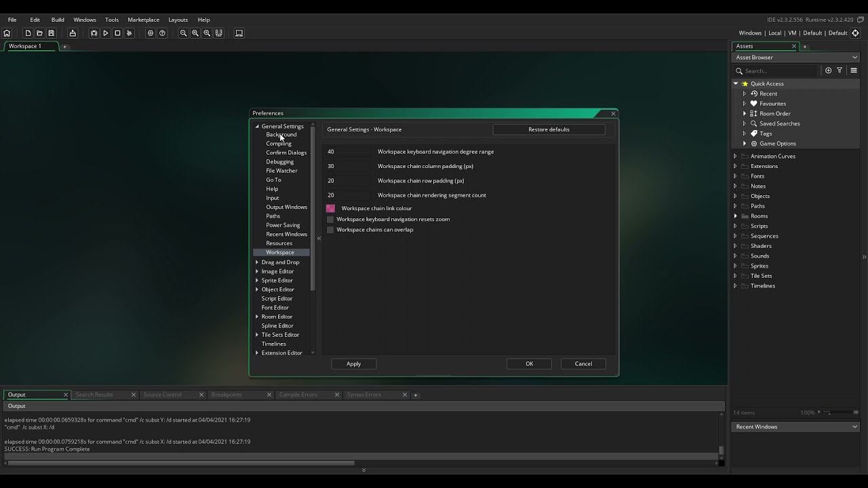Screen dimensions: 868x488
Task: Open asset filter funnel icon
Action: [x=840, y=70]
